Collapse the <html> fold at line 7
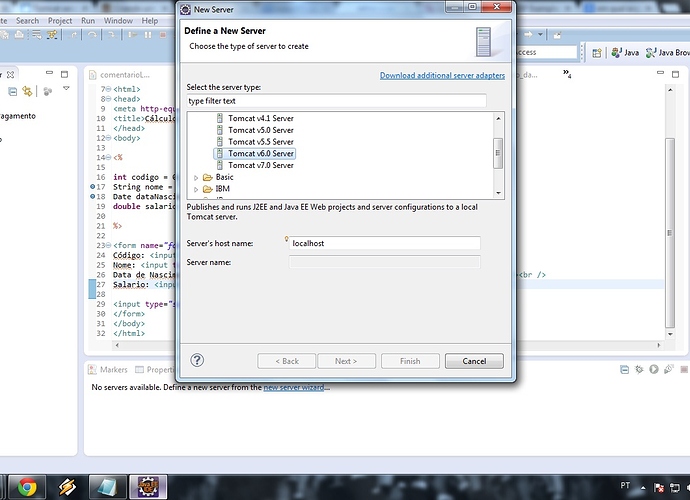The image size is (690, 500). 109,89
